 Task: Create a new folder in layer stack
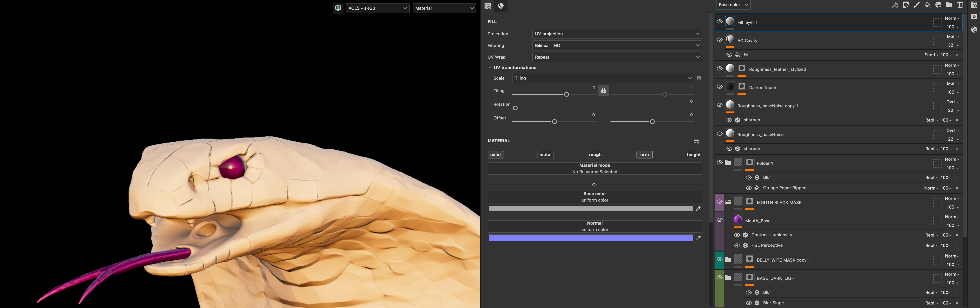pyautogui.click(x=949, y=5)
